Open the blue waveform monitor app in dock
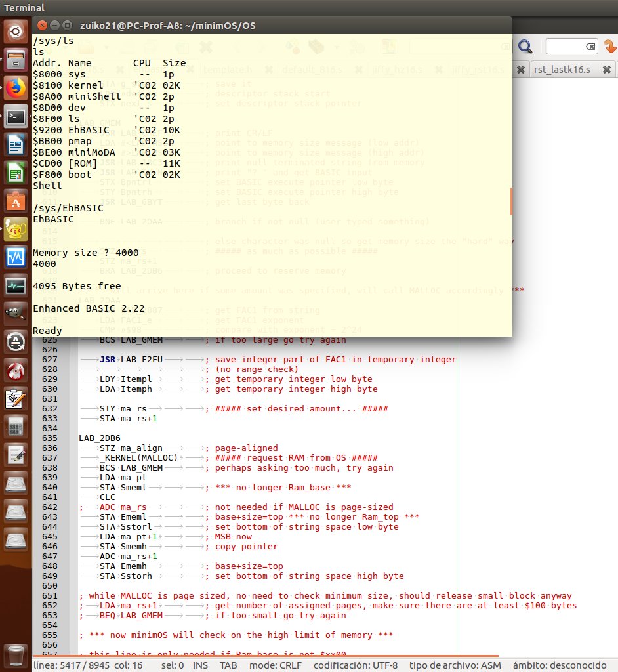618x672 pixels. (x=16, y=257)
